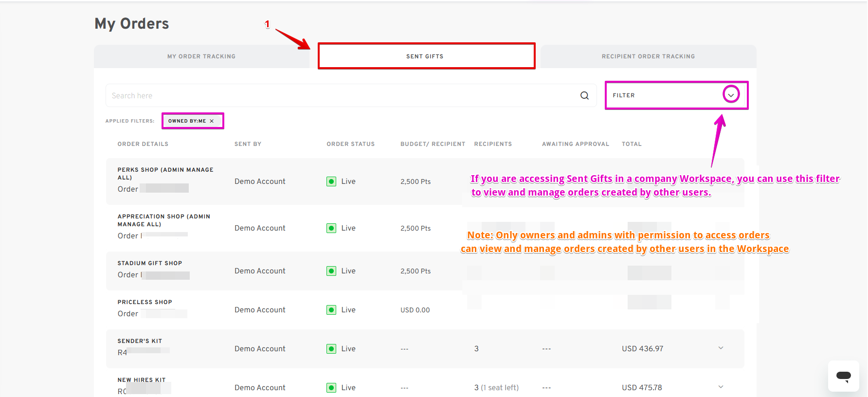Screen dimensions: 868x397
Task: Open the chat widget icon
Action: [843, 376]
